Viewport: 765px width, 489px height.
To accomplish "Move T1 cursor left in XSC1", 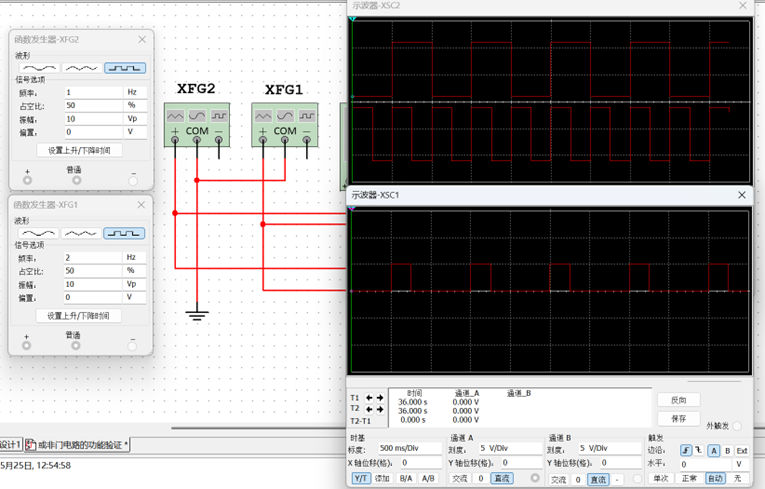I will tap(369, 398).
